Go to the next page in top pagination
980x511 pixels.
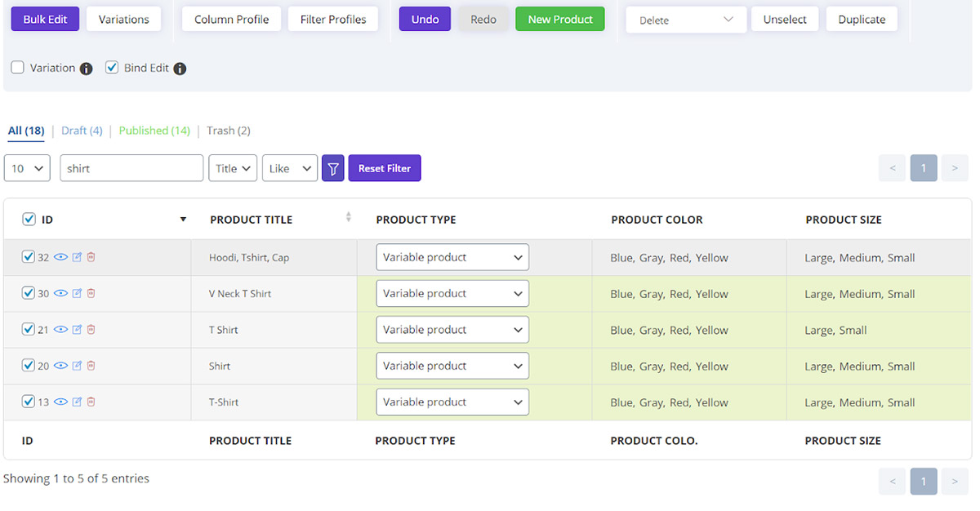(955, 168)
